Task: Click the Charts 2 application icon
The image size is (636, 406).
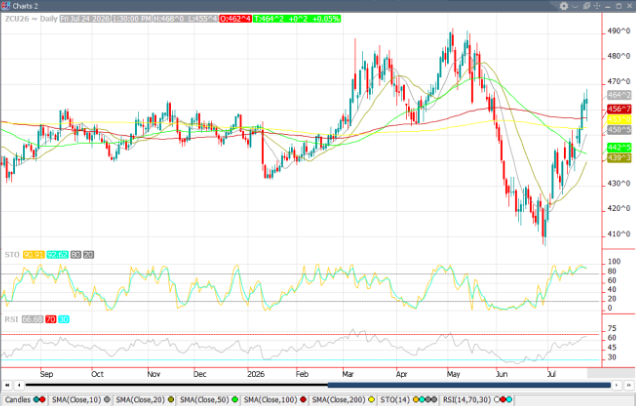Action: point(5,6)
